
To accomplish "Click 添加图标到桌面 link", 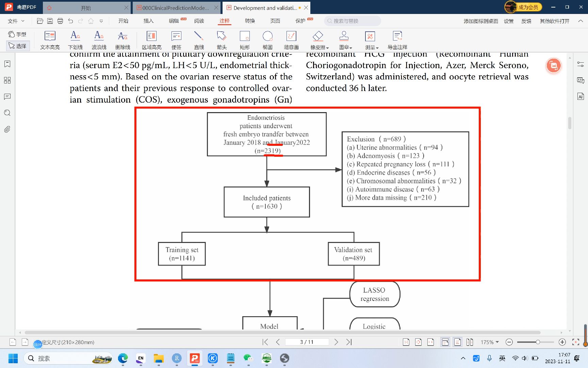I will pyautogui.click(x=481, y=21).
